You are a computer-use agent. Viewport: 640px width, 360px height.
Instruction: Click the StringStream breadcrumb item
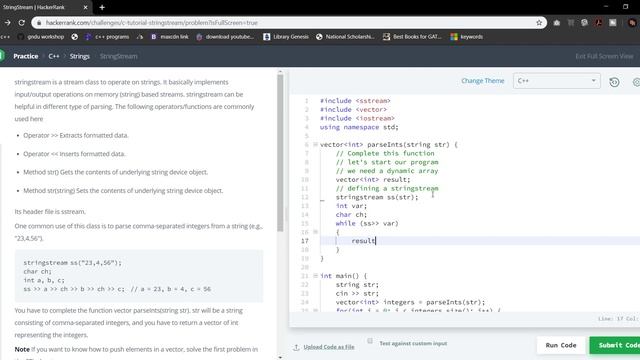click(x=119, y=56)
